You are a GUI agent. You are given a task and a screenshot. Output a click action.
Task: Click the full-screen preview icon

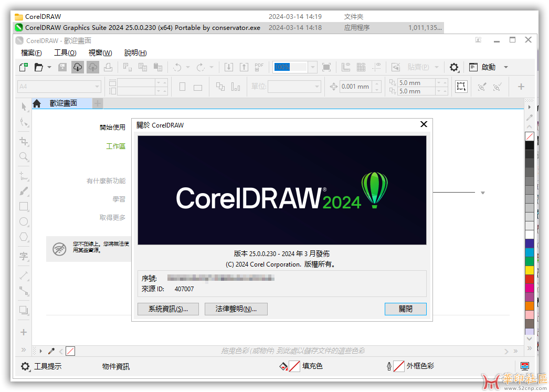[x=326, y=67]
